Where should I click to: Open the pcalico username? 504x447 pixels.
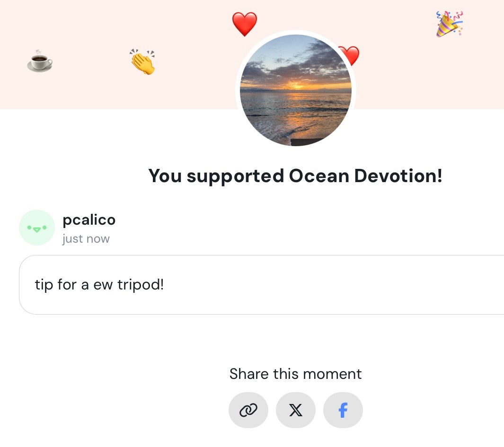89,220
